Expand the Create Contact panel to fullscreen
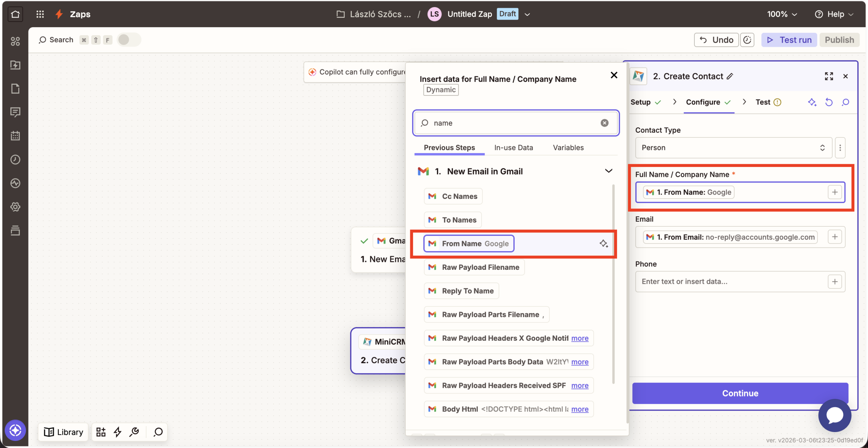868x448 pixels. tap(829, 76)
